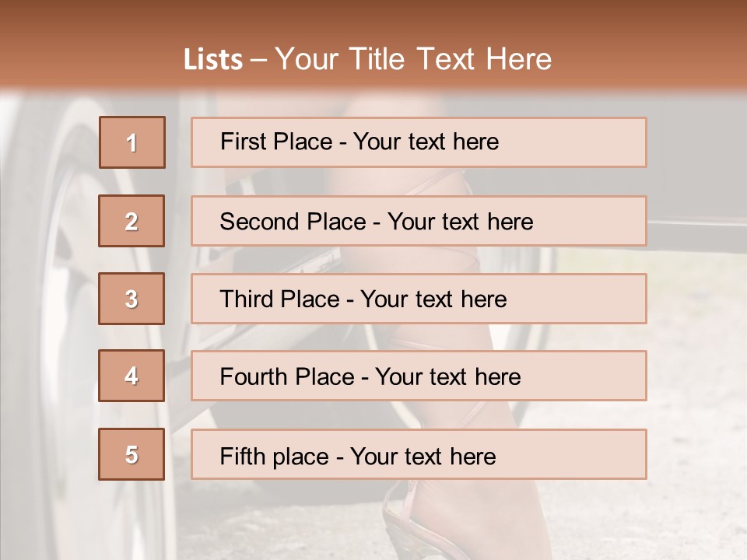Select the number 2 box
The image size is (747, 560).
click(132, 221)
